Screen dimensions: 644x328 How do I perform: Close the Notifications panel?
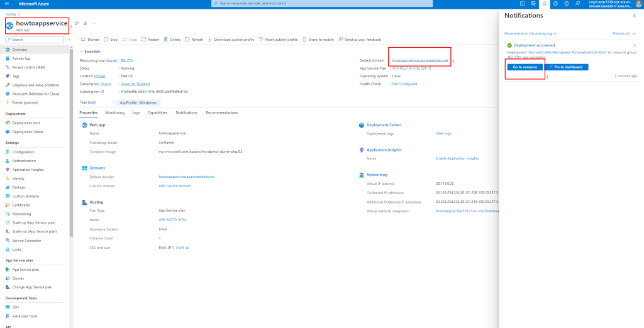(633, 14)
